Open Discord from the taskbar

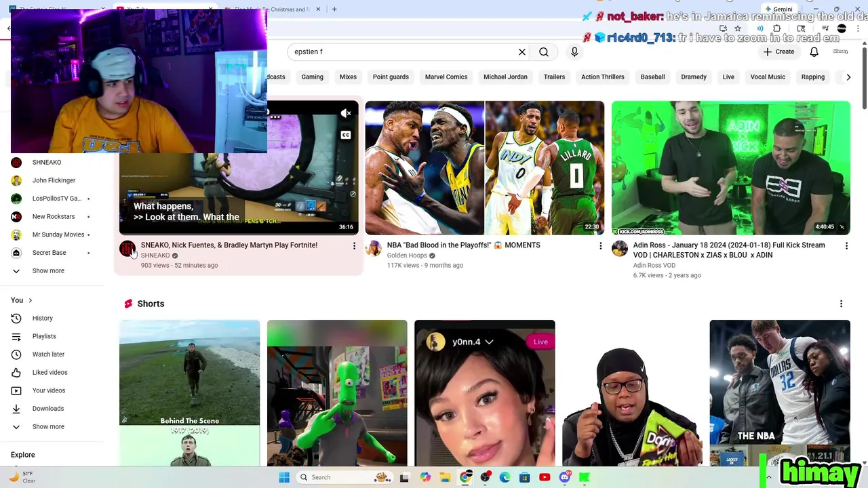(x=565, y=477)
